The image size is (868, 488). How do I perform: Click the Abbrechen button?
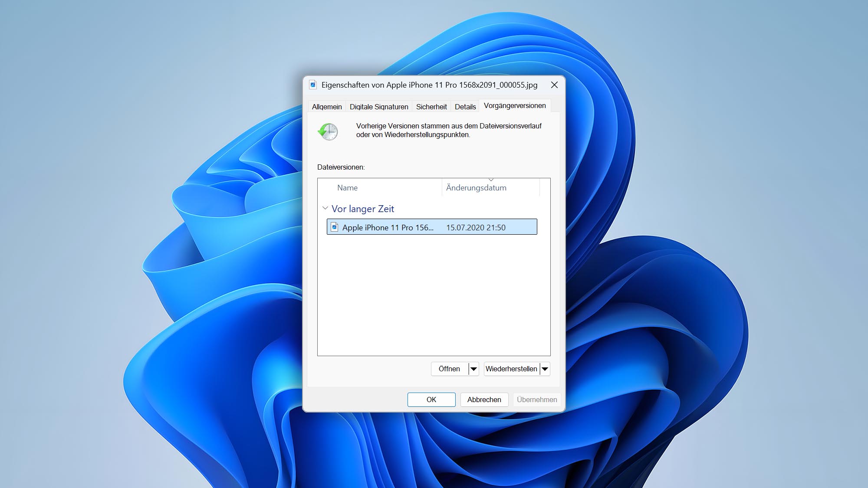pyautogui.click(x=484, y=400)
